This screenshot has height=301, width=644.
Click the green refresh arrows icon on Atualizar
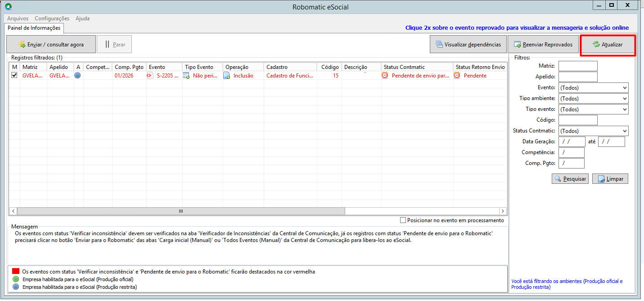point(596,45)
